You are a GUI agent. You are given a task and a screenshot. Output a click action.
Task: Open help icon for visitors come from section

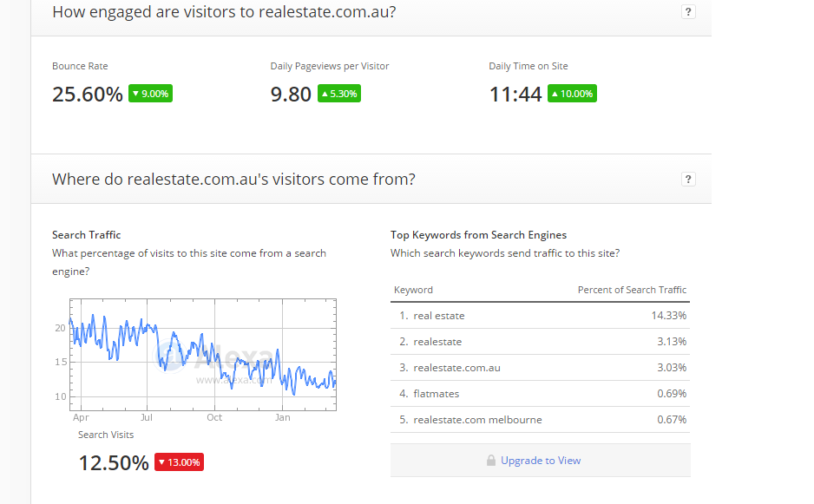click(x=688, y=179)
